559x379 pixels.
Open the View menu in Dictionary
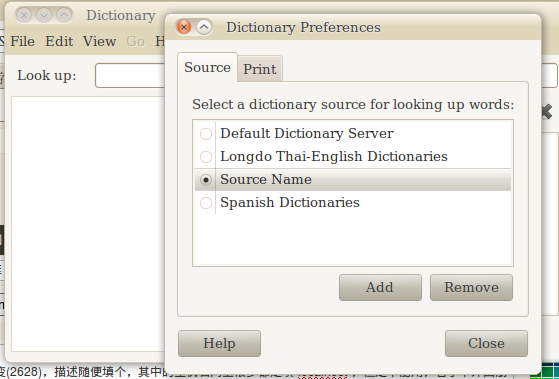tap(99, 41)
